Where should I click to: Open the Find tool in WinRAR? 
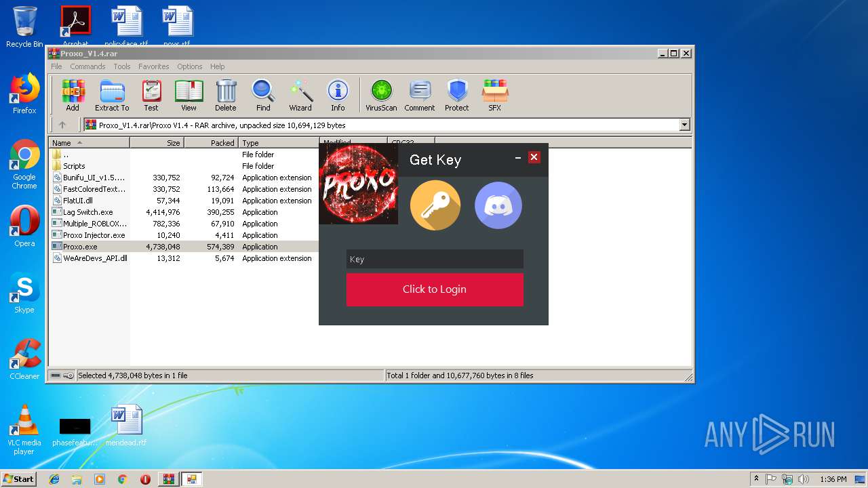click(263, 95)
